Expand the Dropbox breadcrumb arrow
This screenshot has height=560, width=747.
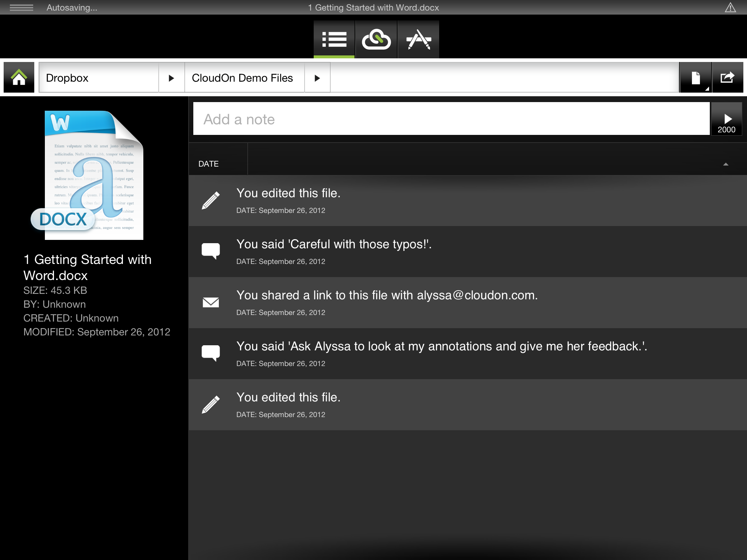click(171, 78)
